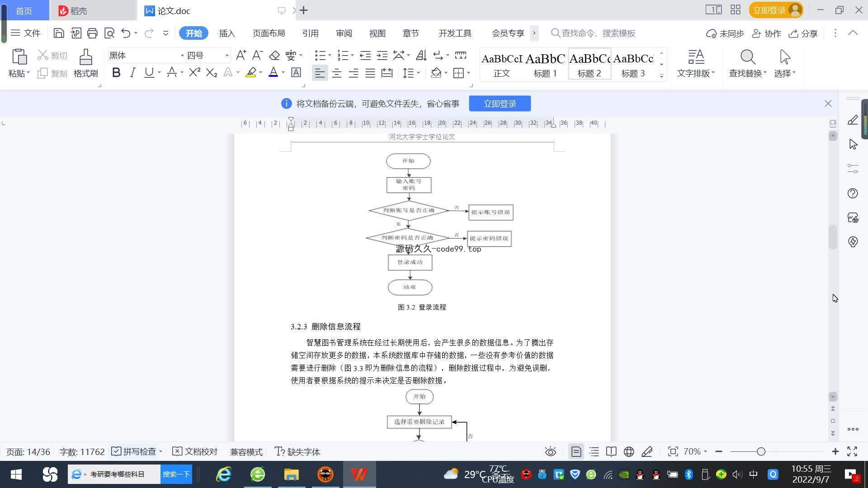Open Print Preview icon
Screen dimensions: 868x488
coord(109,33)
